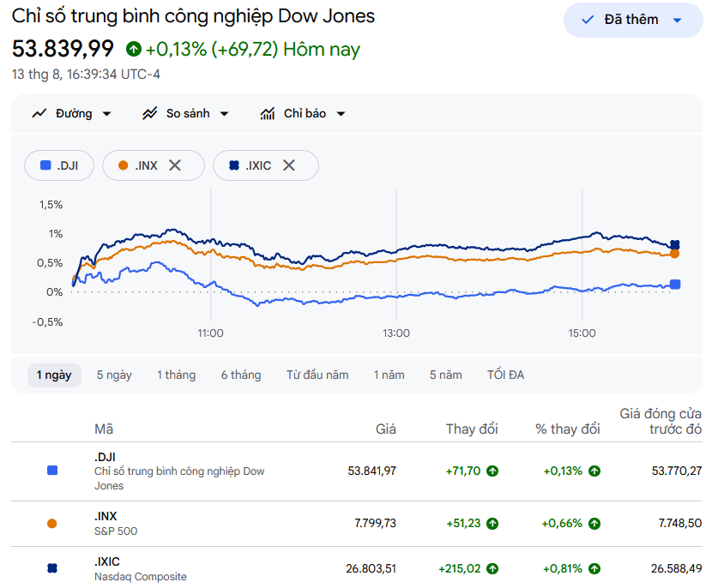Click the indicator chart icon beside Chỉ báo
718x588 pixels.
(x=268, y=113)
